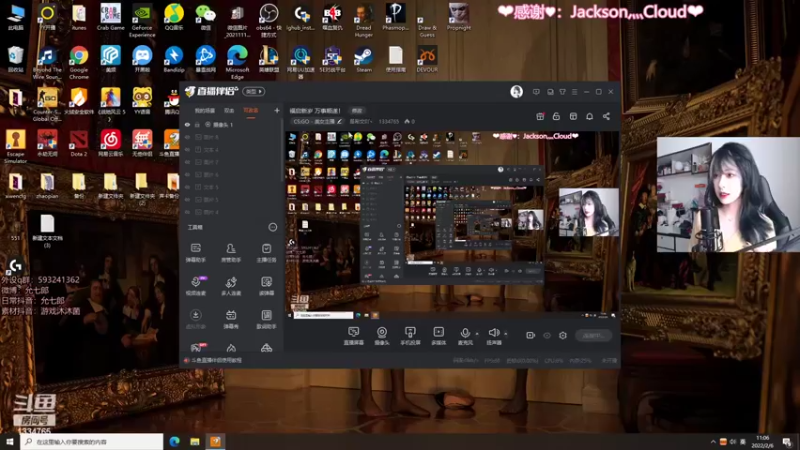Expand the speaker device dropdown arrow

[506, 334]
